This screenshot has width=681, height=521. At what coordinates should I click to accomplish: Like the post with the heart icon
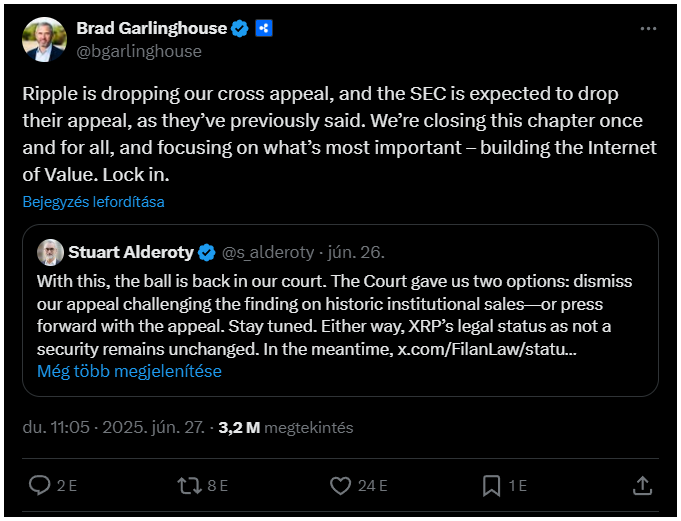[340, 485]
